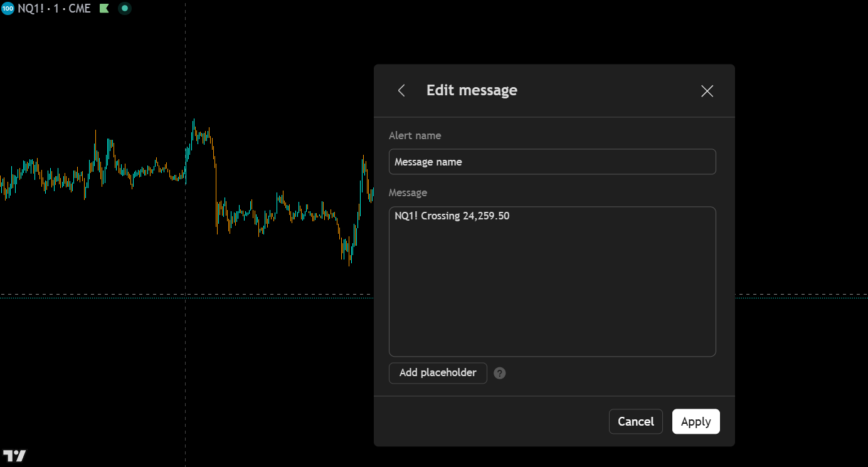The height and width of the screenshot is (467, 868).
Task: Click the CME exchange label
Action: pyautogui.click(x=80, y=9)
